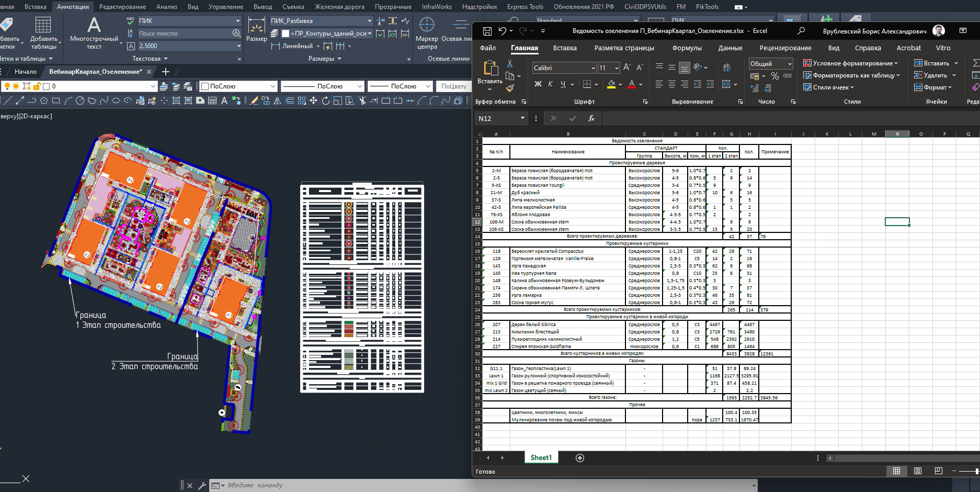Image resolution: width=980 pixels, height=492 pixels.
Task: Open the ПИК_Разбивка dimension style dropdown
Action: coord(369,21)
